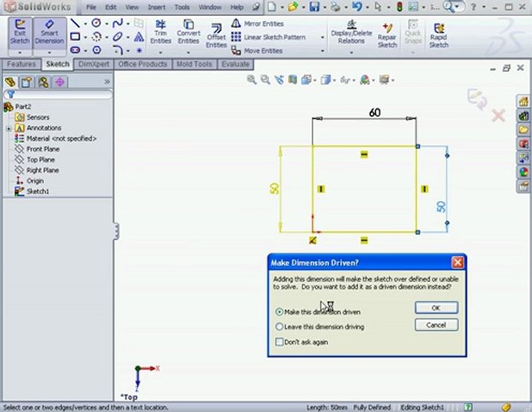Select the Corner Rectangle tool
The width and height of the screenshot is (532, 412).
[75, 36]
